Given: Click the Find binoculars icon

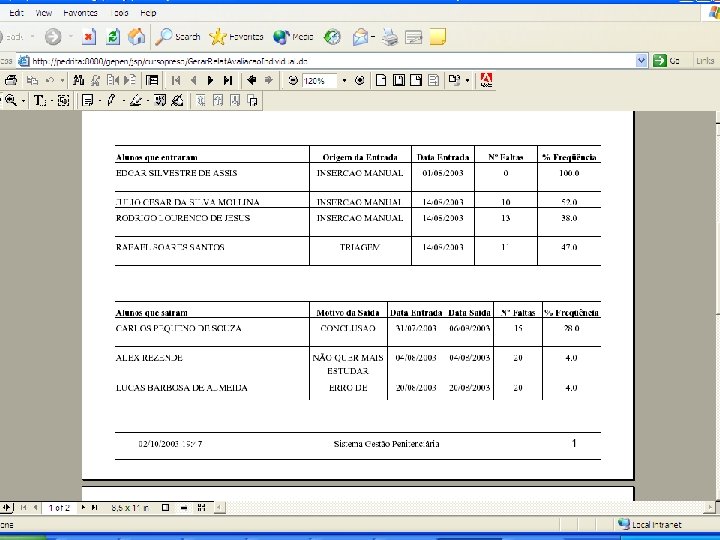Looking at the screenshot, I should (79, 80).
